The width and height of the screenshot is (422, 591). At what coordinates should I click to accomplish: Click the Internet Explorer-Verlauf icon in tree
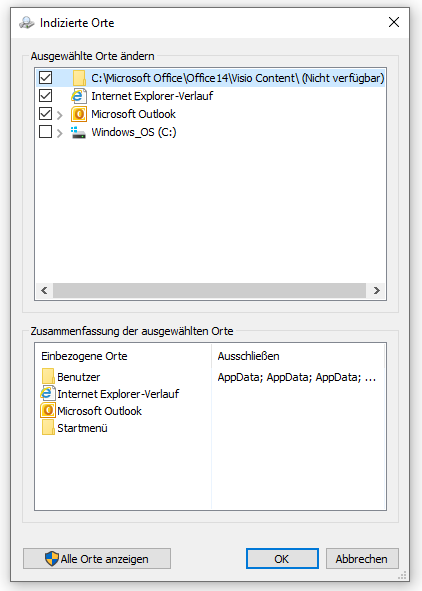(79, 96)
